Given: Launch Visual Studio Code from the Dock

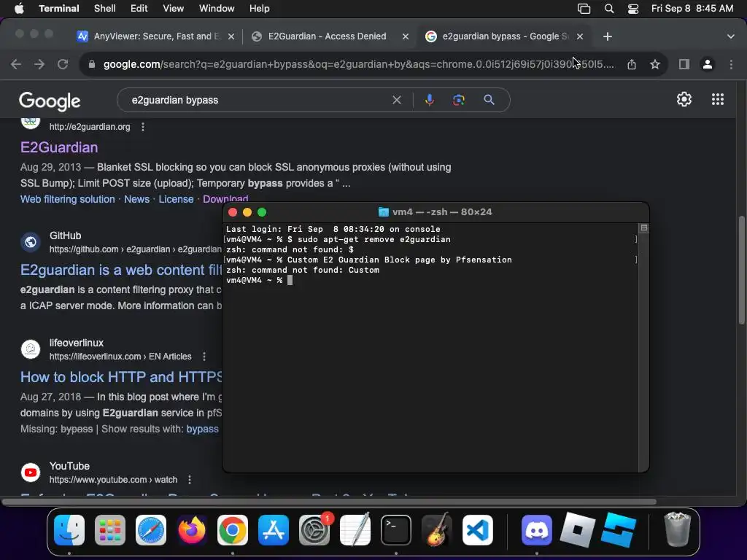Looking at the screenshot, I should click(x=477, y=530).
